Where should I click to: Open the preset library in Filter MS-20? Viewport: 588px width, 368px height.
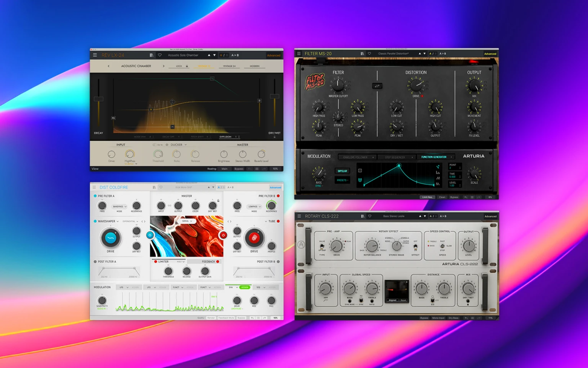click(362, 54)
